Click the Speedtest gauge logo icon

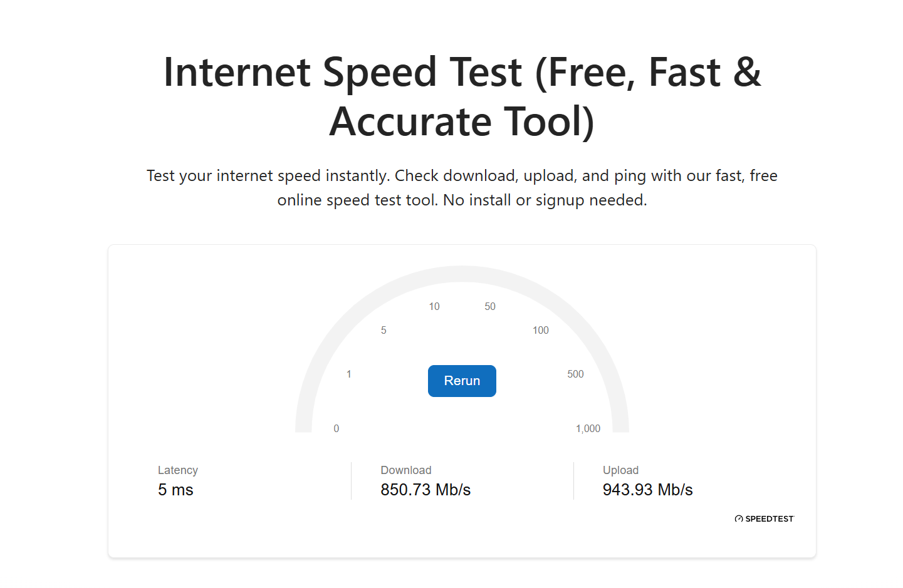[x=739, y=518]
